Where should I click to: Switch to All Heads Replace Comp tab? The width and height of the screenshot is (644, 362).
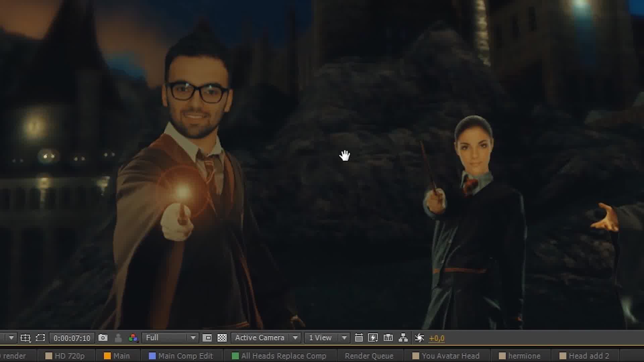click(x=283, y=356)
